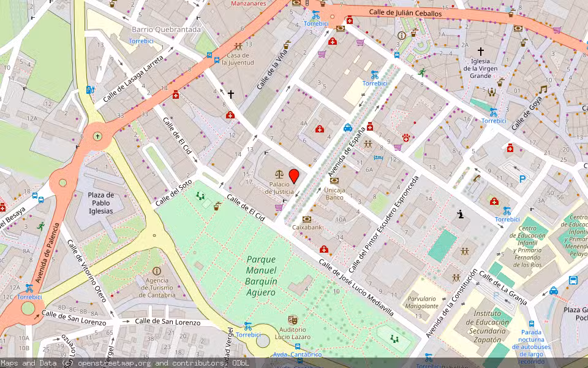Click the Torrebici bike icon beside Avenida de España
This screenshot has height=368, width=588.
coord(374,75)
